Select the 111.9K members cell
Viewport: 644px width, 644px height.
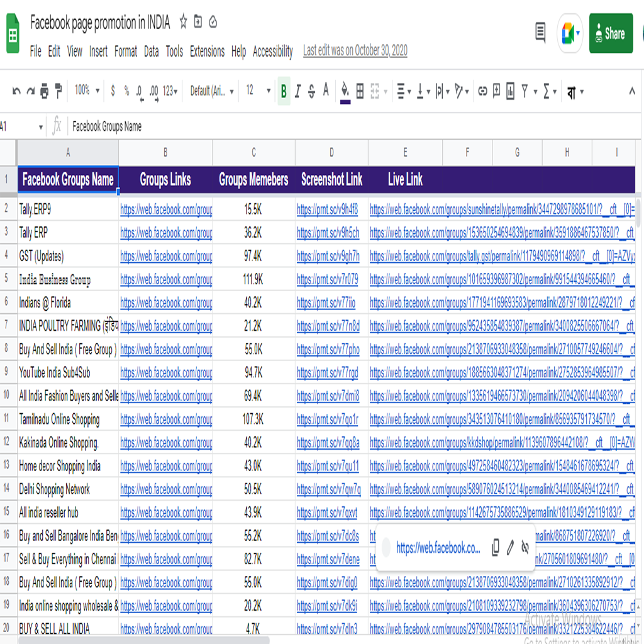coord(253,280)
